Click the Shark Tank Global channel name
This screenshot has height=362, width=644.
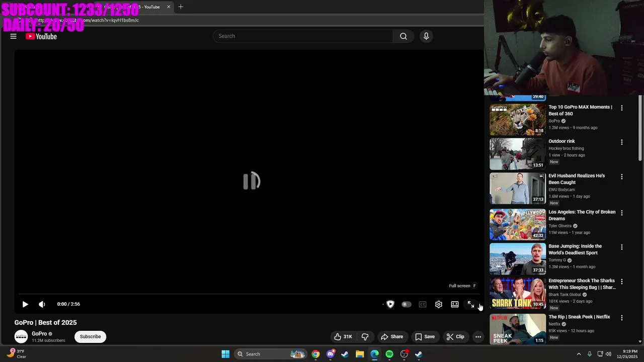point(565,295)
